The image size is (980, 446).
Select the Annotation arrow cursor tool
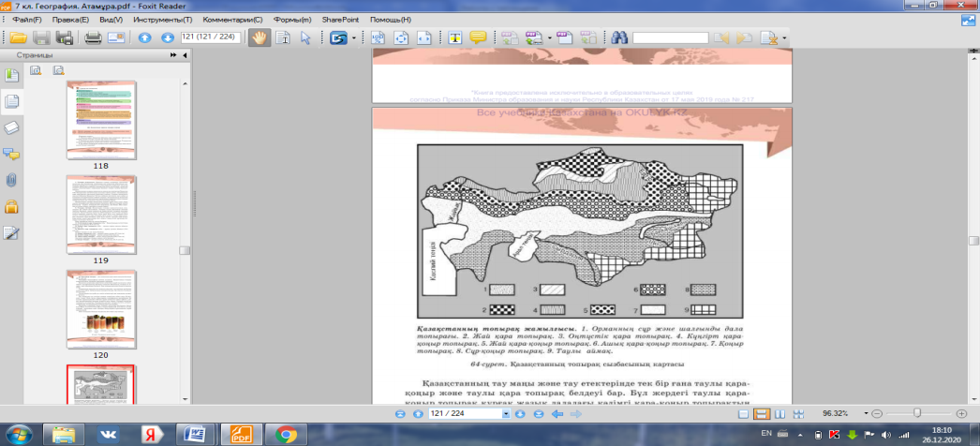pos(305,37)
